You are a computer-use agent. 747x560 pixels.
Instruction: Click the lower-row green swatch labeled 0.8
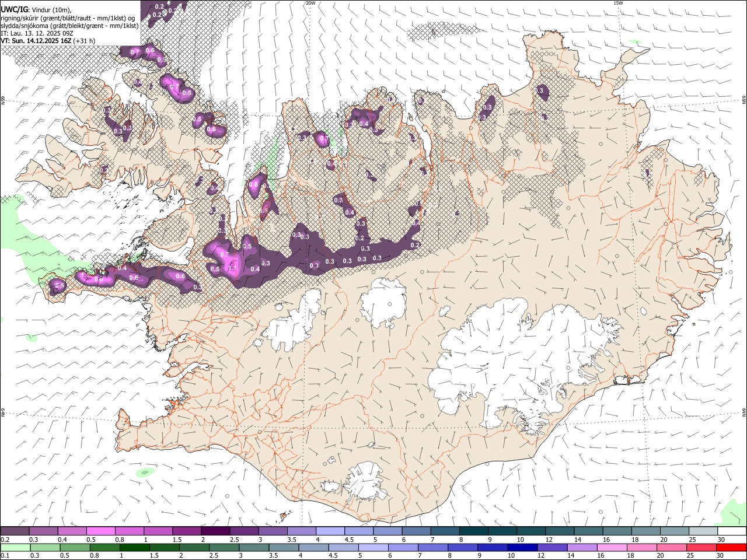pos(105,548)
